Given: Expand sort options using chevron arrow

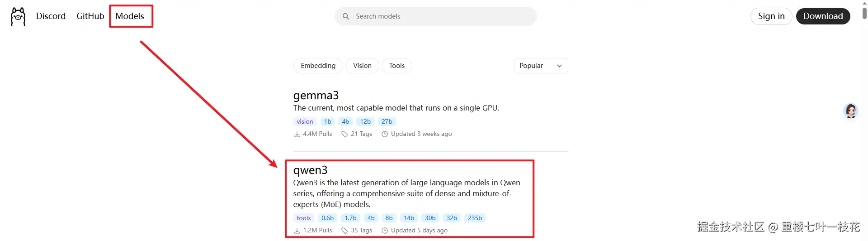Looking at the screenshot, I should pos(559,66).
